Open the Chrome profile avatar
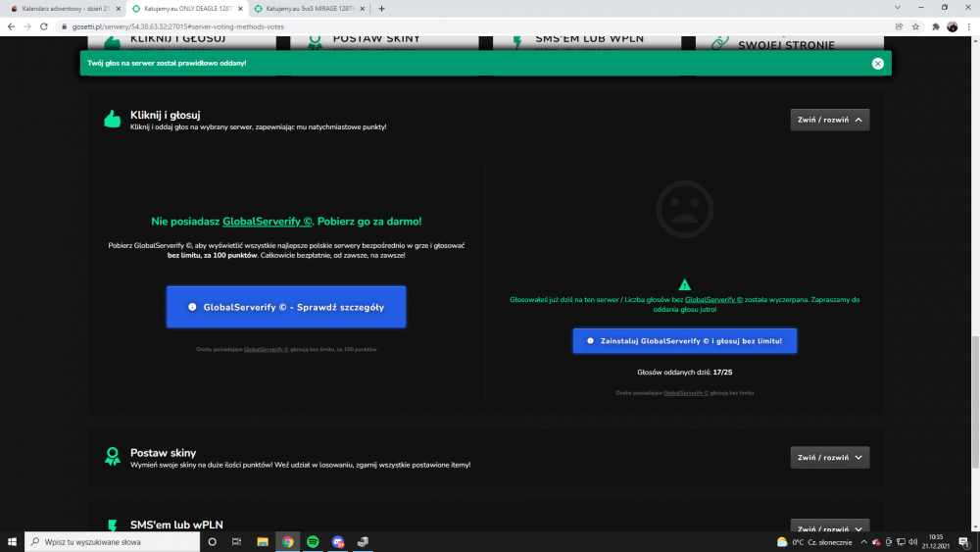 (x=952, y=26)
